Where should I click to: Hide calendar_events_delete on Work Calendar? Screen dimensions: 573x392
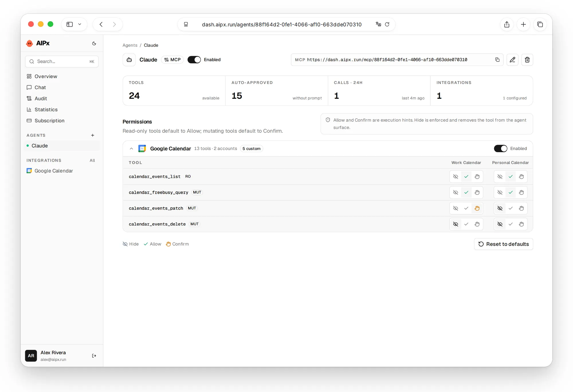click(456, 224)
